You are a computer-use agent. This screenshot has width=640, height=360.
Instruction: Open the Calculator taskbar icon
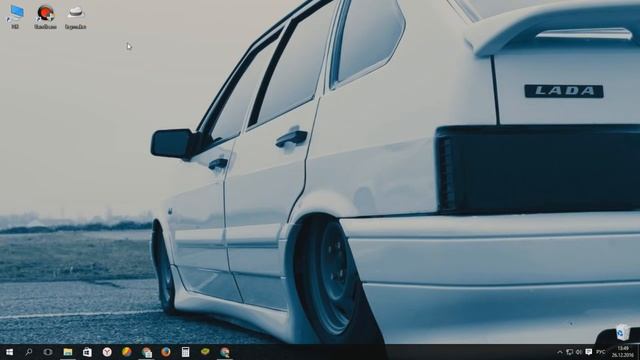tap(185, 352)
